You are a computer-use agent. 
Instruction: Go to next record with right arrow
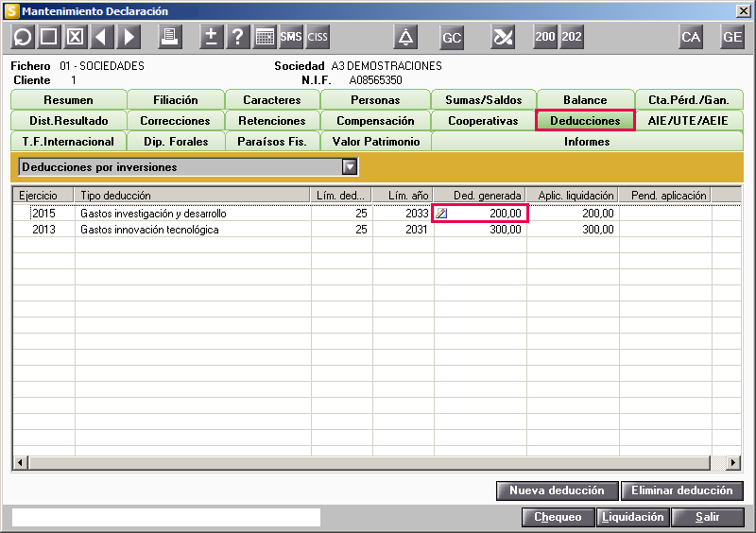129,37
